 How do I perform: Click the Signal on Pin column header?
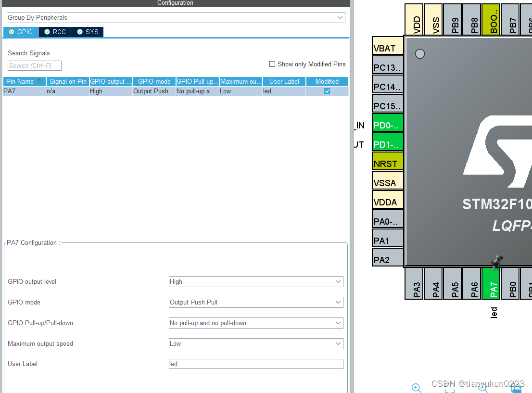67,81
